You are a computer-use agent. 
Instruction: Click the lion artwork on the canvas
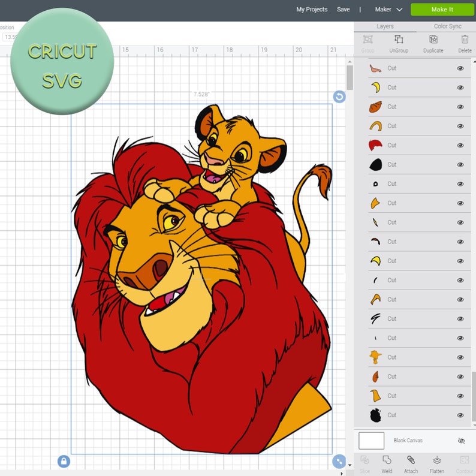[201, 279]
